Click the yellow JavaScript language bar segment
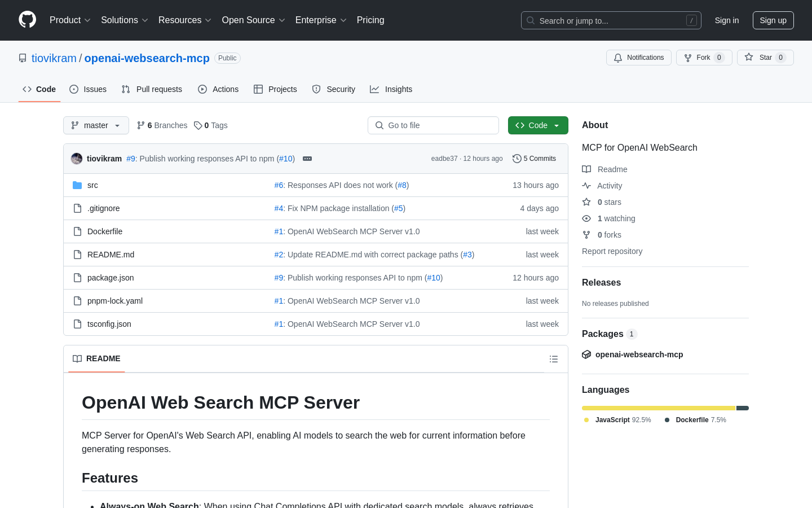This screenshot has height=508, width=812. 659,408
